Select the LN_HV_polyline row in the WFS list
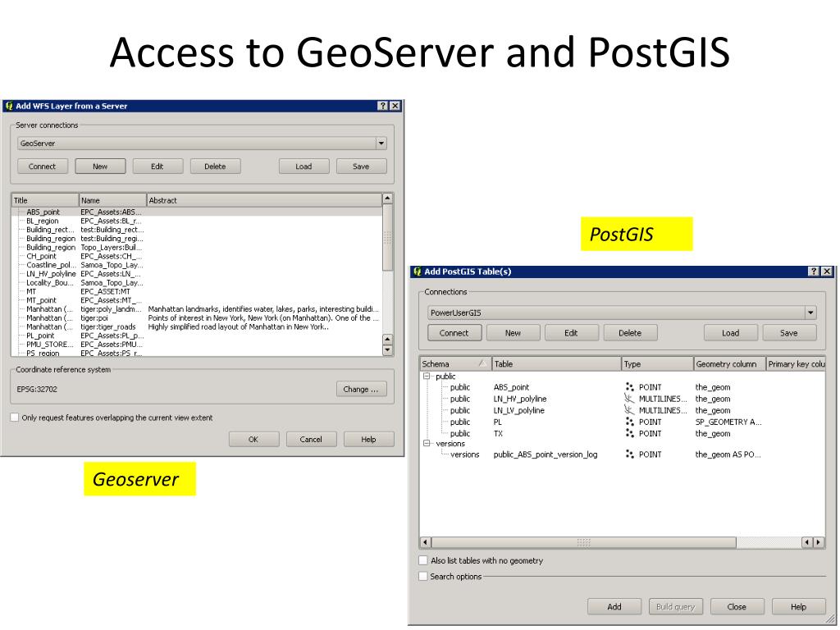Viewport: 840px width, 630px height. (197, 274)
